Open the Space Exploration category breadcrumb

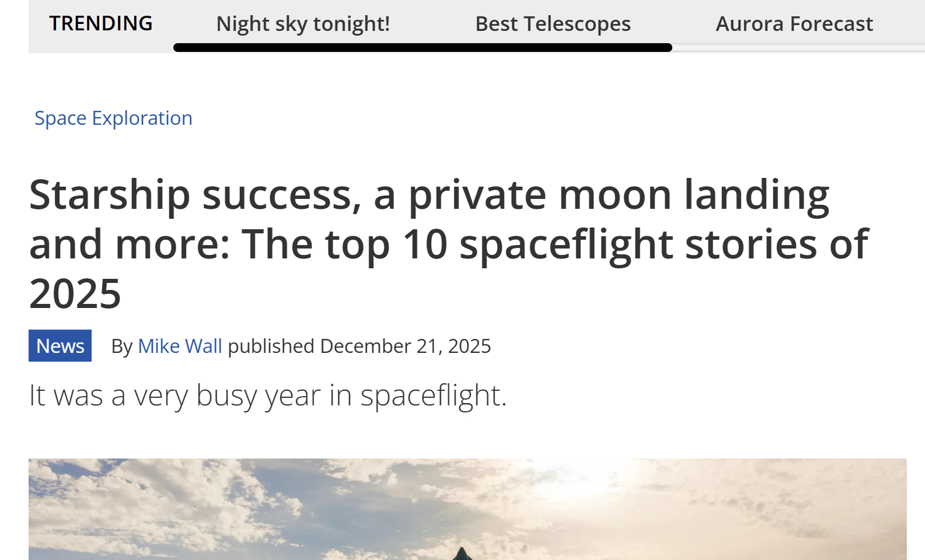(x=113, y=118)
